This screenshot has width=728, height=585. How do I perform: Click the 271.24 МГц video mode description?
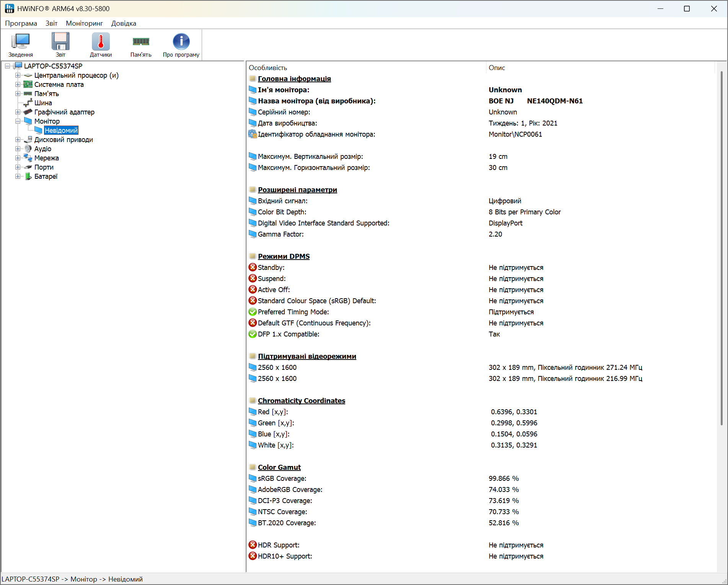565,368
